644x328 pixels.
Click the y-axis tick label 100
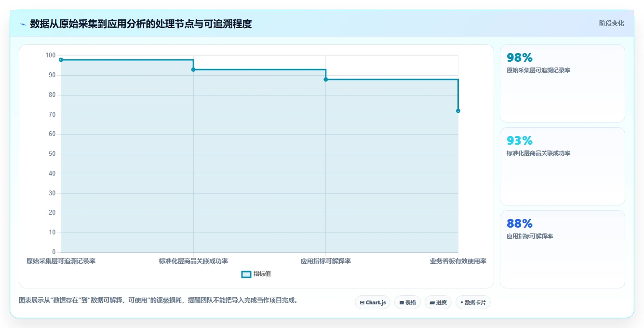tap(51, 55)
